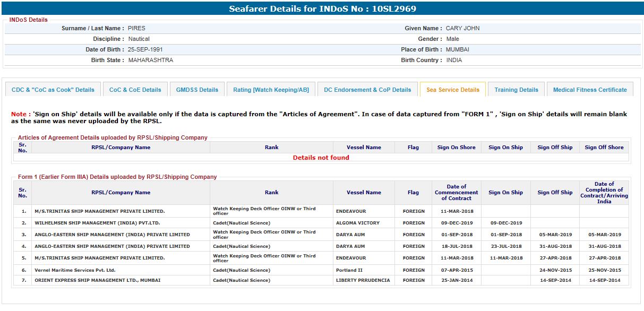
Task: Switch to the CoC & CoE Details tab
Action: pos(135,90)
